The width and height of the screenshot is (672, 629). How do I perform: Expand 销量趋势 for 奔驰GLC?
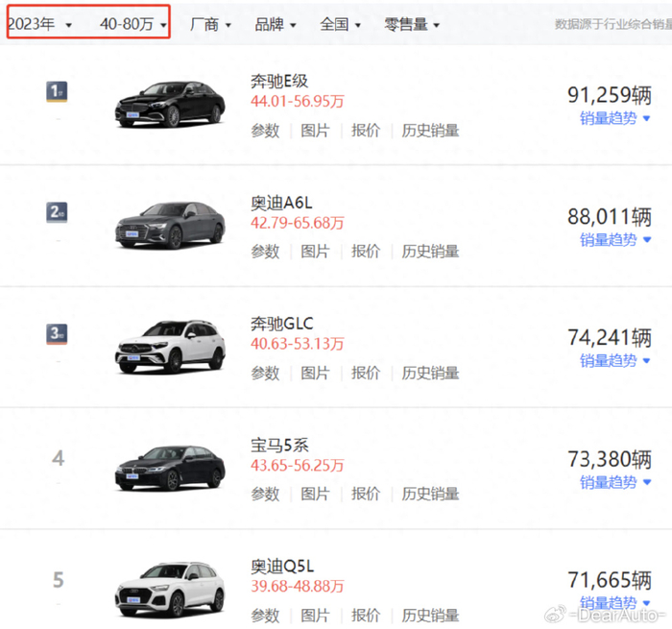615,361
